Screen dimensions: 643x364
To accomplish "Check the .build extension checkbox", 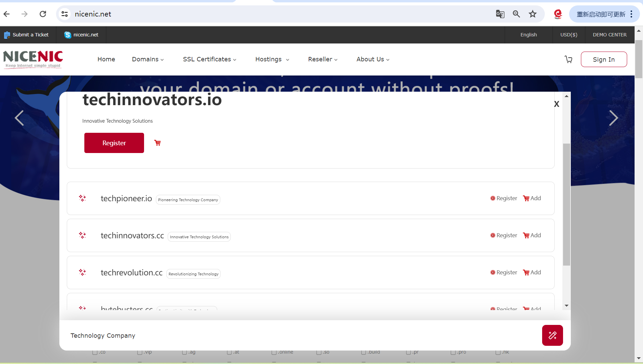I will tap(364, 352).
